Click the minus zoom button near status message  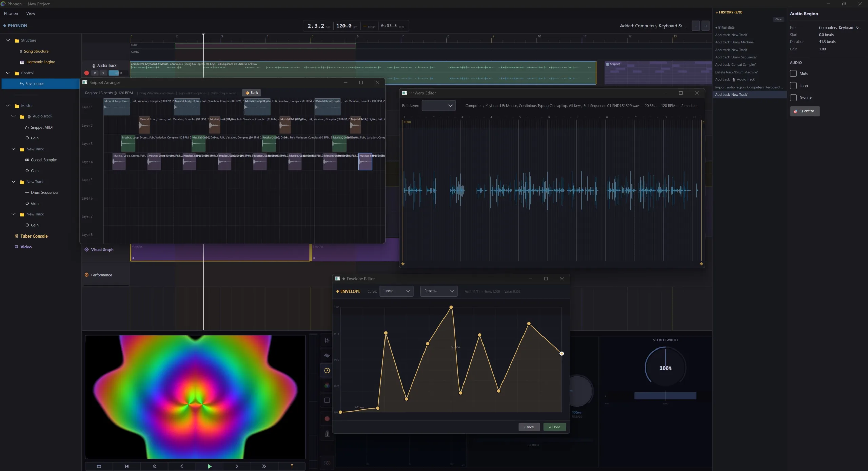696,26
